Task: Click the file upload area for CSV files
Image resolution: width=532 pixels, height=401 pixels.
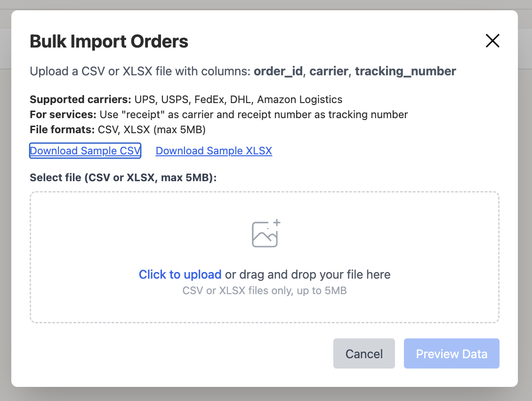Action: point(265,257)
